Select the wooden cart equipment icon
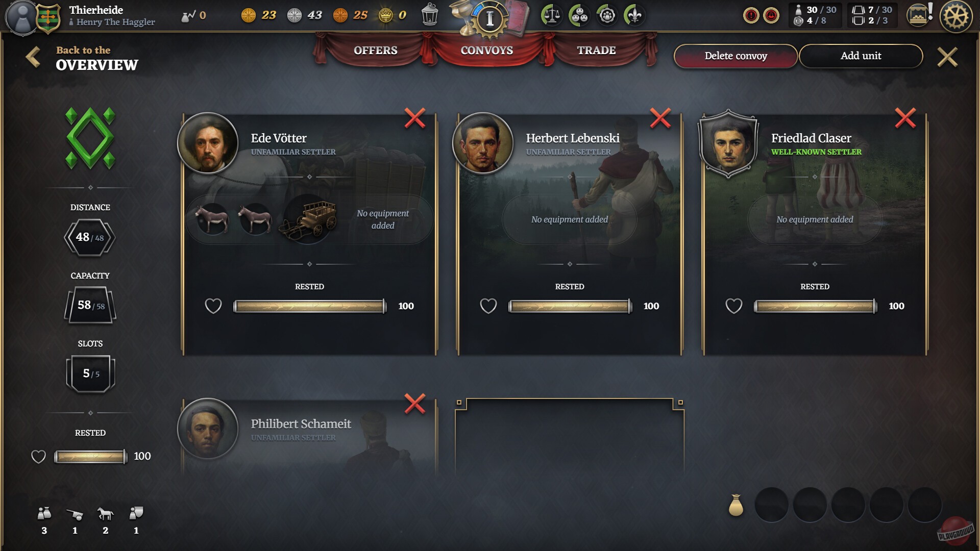Image resolution: width=980 pixels, height=551 pixels. pos(308,219)
